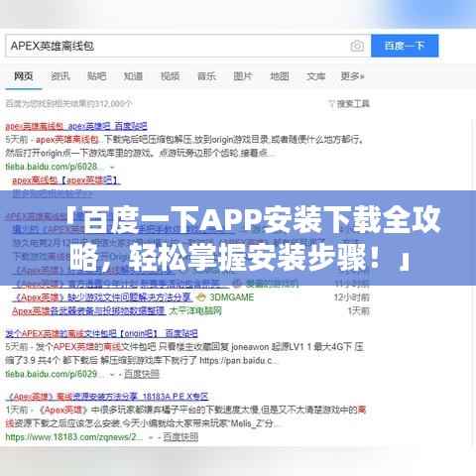Click the tieba.baidu.com/p/6029 URL
The height and width of the screenshot is (476, 476).
pos(55,374)
